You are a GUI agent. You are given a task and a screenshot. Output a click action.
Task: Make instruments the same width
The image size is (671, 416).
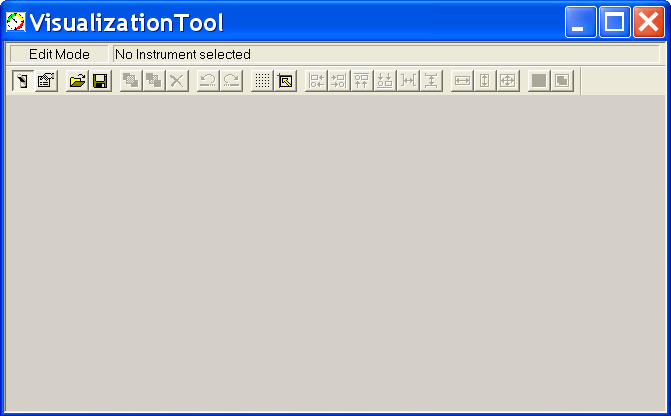462,80
